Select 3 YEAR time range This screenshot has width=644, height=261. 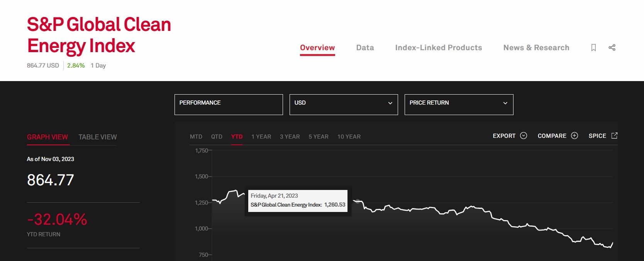pyautogui.click(x=290, y=137)
